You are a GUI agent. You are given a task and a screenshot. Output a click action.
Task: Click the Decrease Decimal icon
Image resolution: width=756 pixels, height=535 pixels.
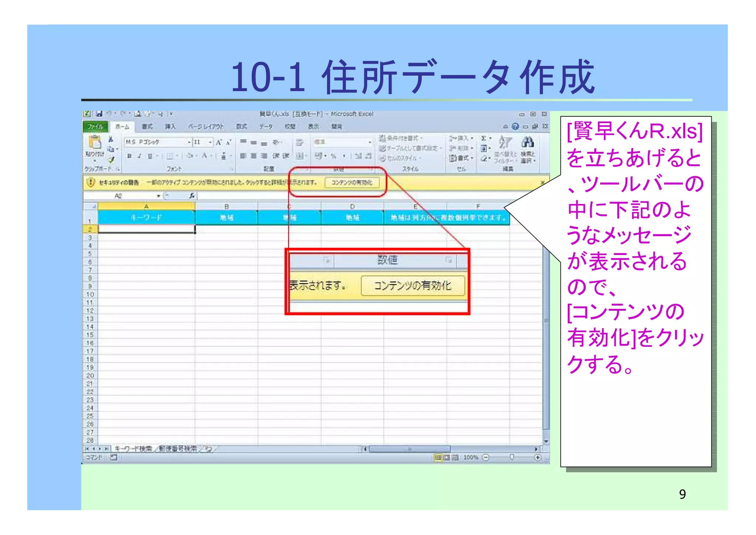(x=368, y=156)
